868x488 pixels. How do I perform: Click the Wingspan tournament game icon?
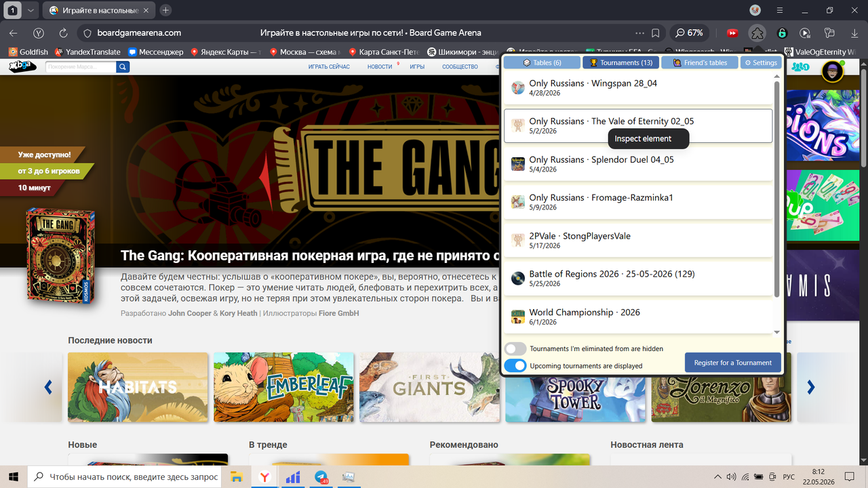point(518,87)
